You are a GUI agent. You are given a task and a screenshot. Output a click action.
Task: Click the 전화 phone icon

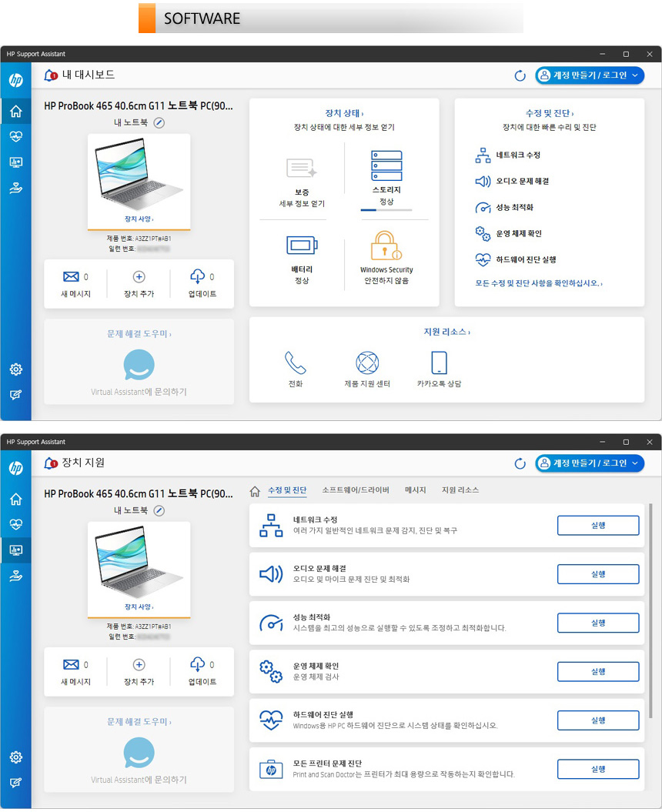coord(296,363)
